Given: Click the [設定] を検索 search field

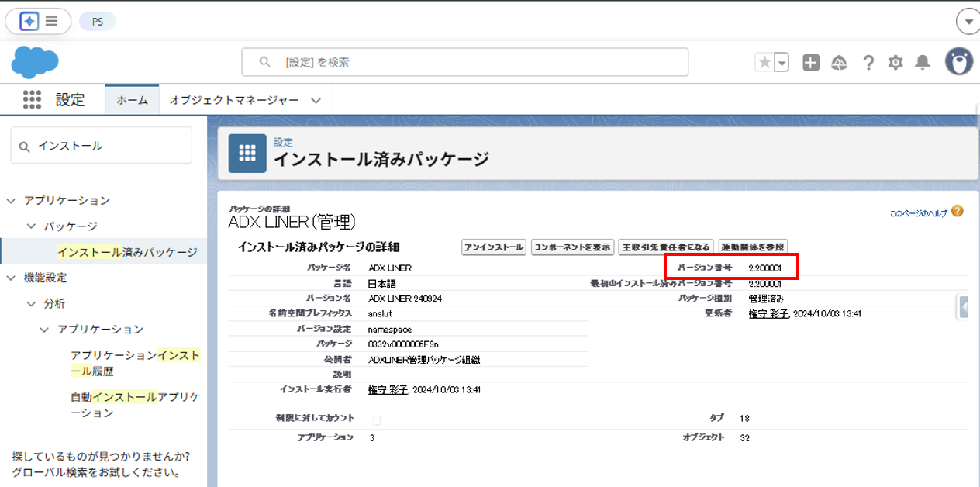Looking at the screenshot, I should [465, 62].
